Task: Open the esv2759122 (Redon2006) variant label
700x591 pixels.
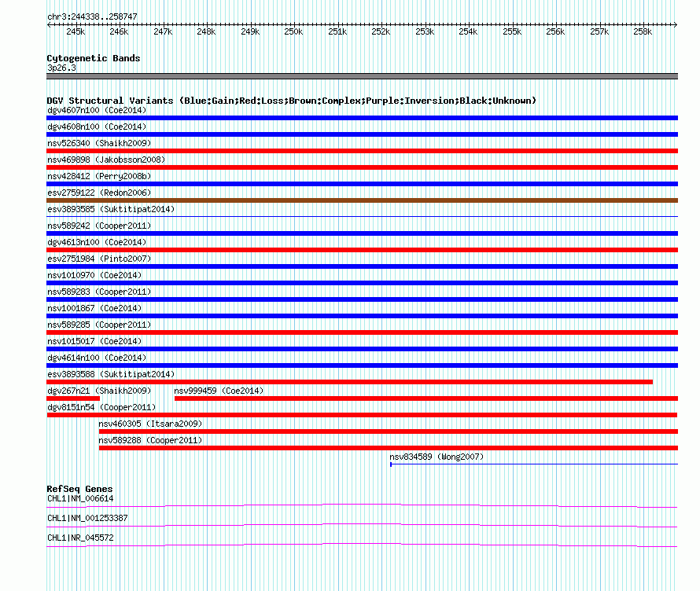Action: [x=99, y=193]
